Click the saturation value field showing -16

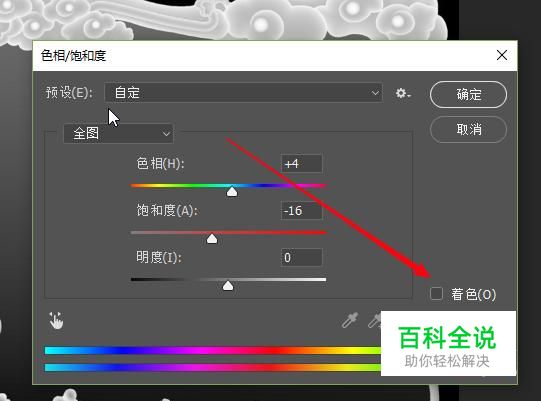pos(302,211)
